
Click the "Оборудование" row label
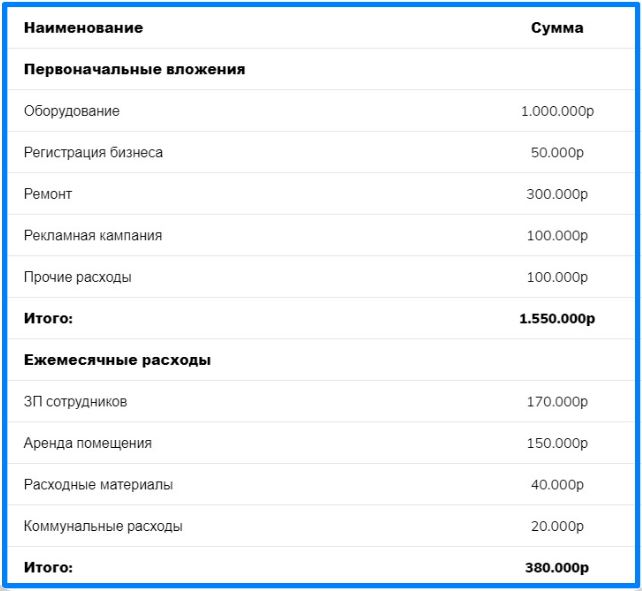coord(72,111)
